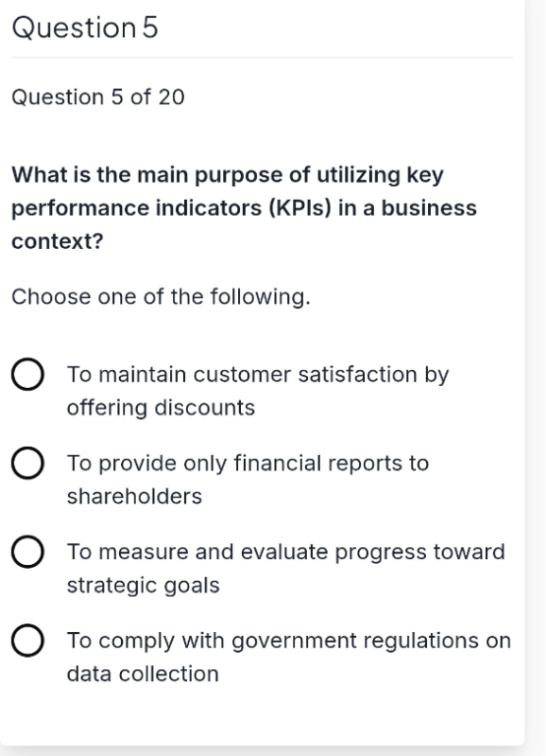This screenshot has height=756, width=546.
Task: Click the bold KPI question prompt
Action: pyautogui.click(x=244, y=208)
